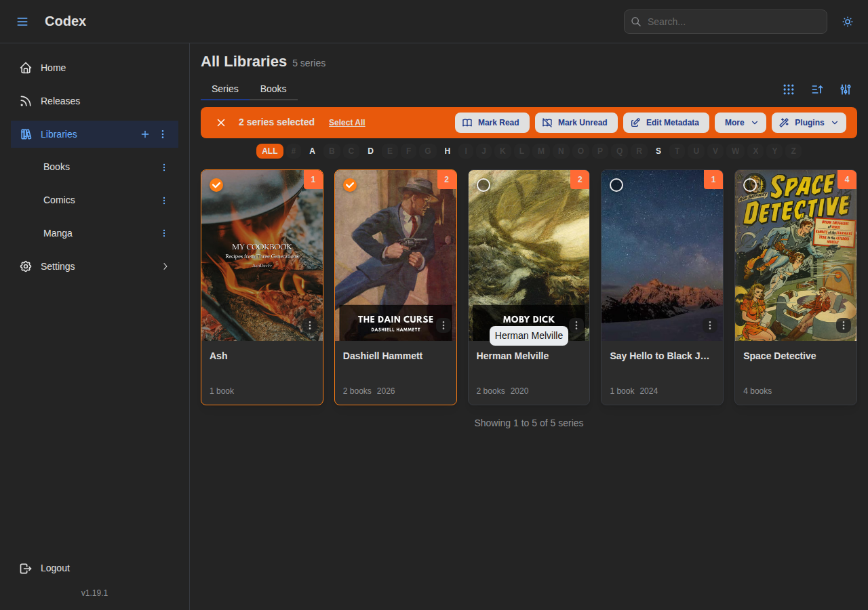Open Say Hello to Black Jack menu

tap(710, 325)
